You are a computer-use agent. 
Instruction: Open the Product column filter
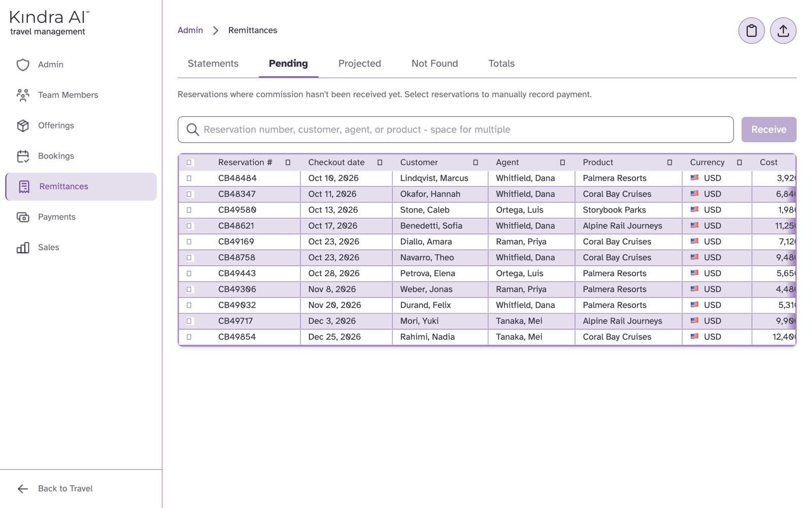[669, 163]
